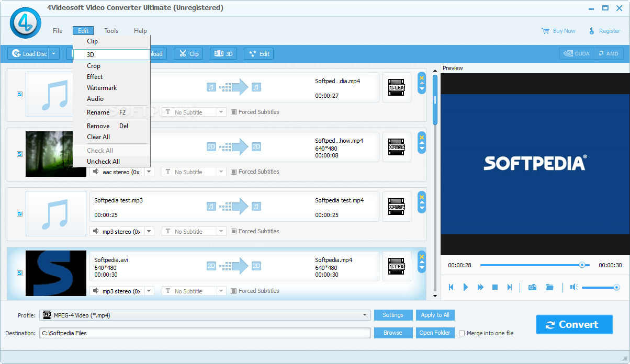Toggle CUDA acceleration button
The width and height of the screenshot is (630, 364).
[577, 53]
